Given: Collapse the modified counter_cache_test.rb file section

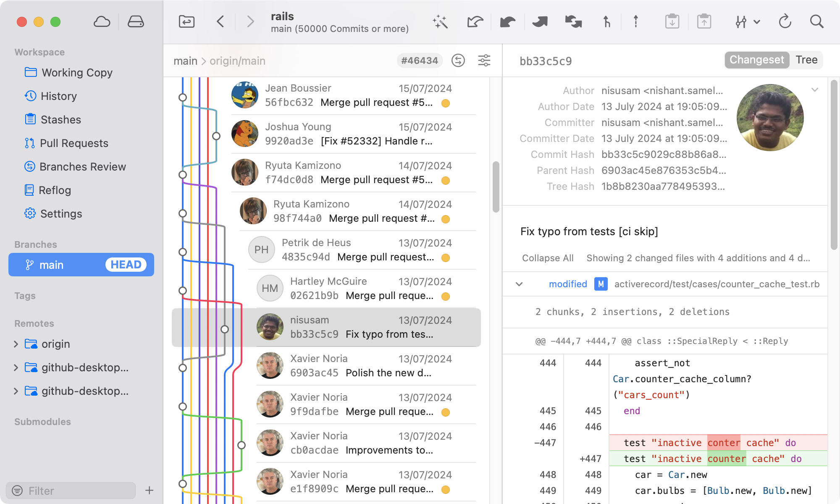Looking at the screenshot, I should point(519,284).
